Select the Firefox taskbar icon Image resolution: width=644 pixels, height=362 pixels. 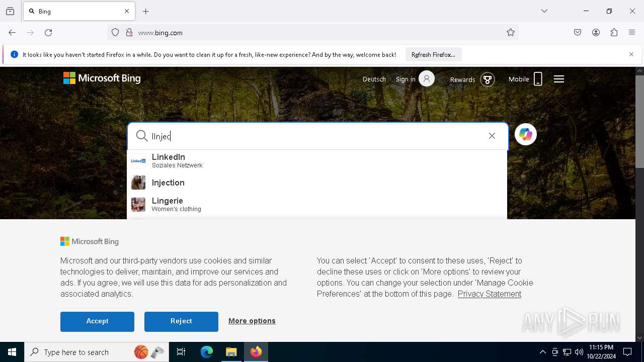pyautogui.click(x=256, y=352)
